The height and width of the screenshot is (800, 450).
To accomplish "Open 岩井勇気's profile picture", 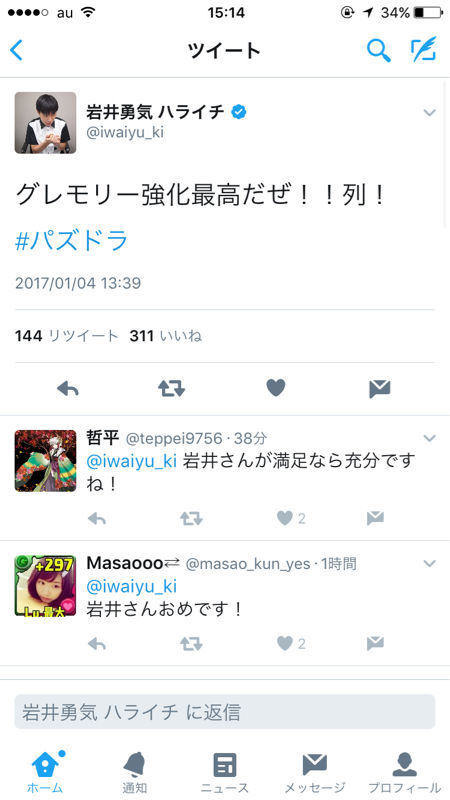I will pyautogui.click(x=45, y=122).
